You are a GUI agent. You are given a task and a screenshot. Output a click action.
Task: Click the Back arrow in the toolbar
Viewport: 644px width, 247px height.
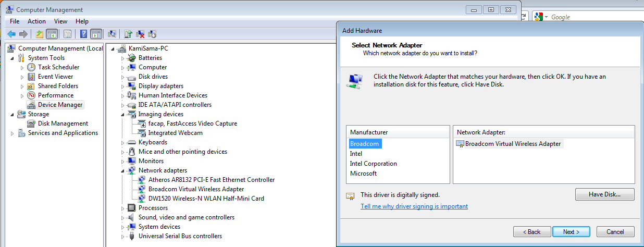click(x=11, y=34)
